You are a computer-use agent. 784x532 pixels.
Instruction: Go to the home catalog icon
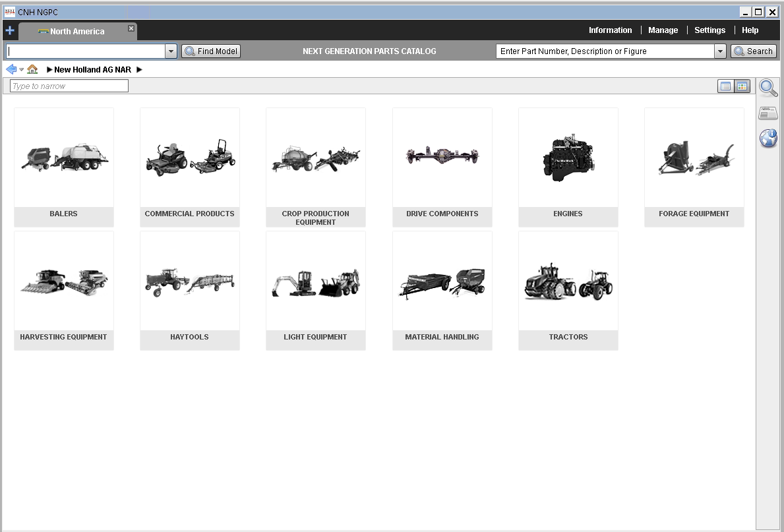(32, 69)
